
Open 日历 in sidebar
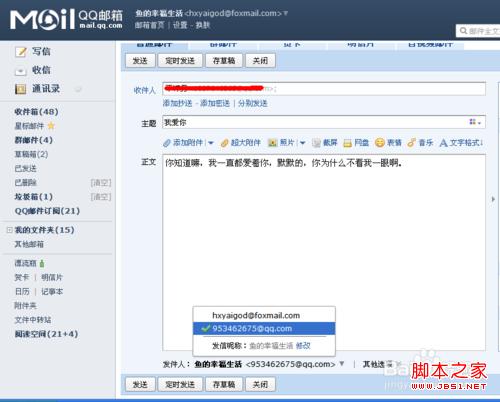(x=22, y=292)
